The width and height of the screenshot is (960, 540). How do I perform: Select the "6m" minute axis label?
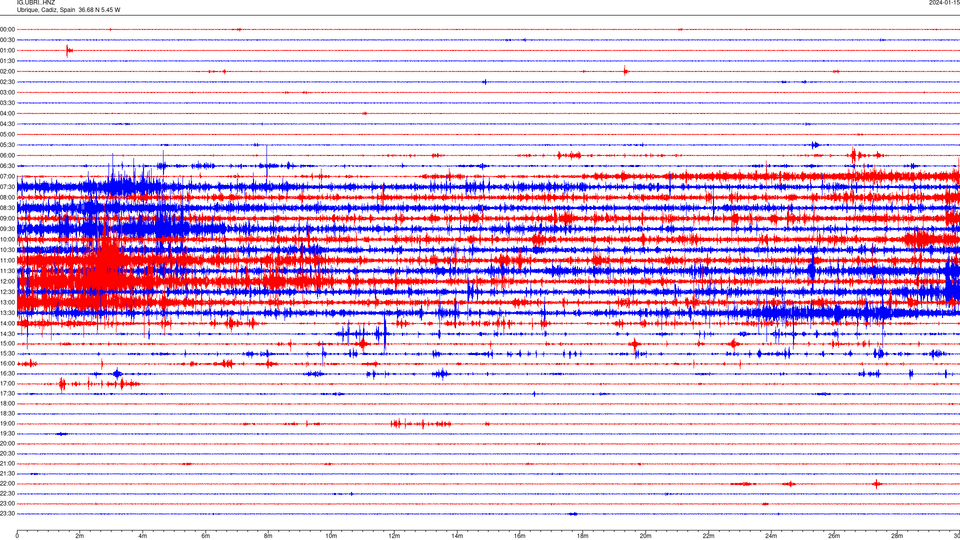pyautogui.click(x=205, y=536)
